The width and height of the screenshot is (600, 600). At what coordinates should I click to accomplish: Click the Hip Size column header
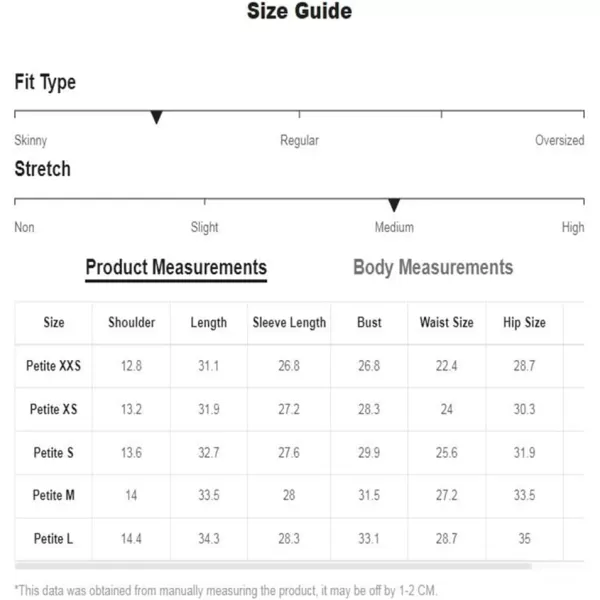point(524,323)
